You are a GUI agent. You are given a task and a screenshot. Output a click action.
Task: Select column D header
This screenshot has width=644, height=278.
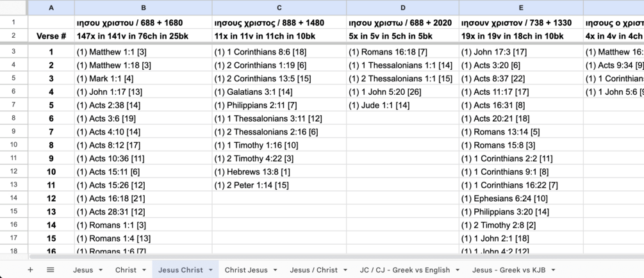[402, 8]
